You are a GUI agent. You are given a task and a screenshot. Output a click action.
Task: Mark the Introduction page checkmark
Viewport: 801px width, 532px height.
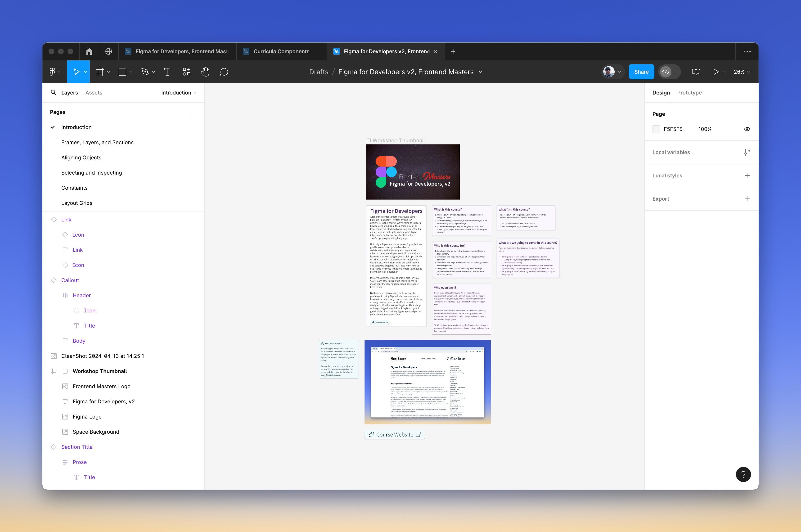[53, 127]
